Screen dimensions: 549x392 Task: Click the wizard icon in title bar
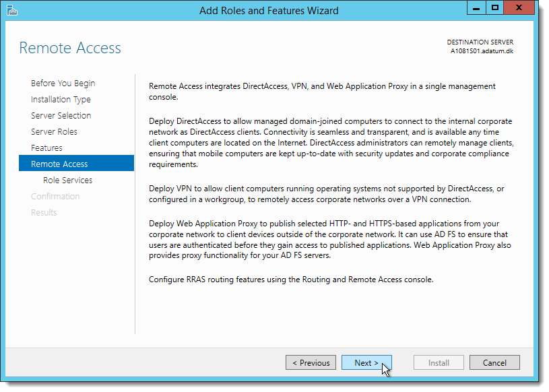click(x=12, y=11)
